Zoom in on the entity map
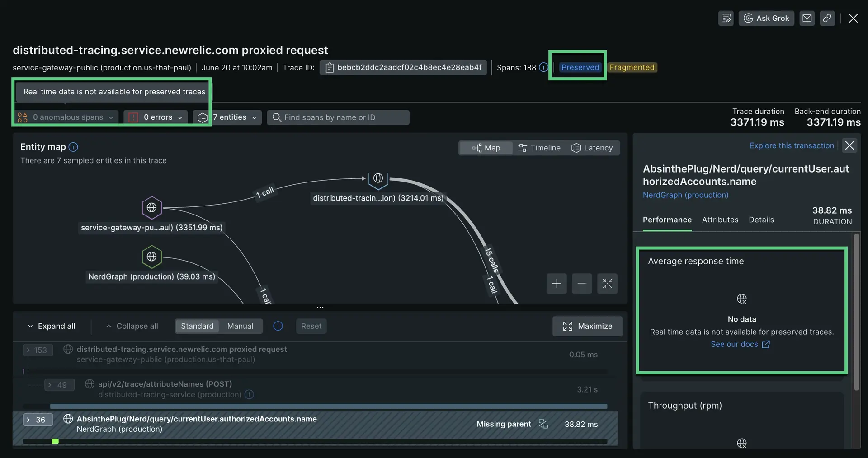 (x=556, y=283)
